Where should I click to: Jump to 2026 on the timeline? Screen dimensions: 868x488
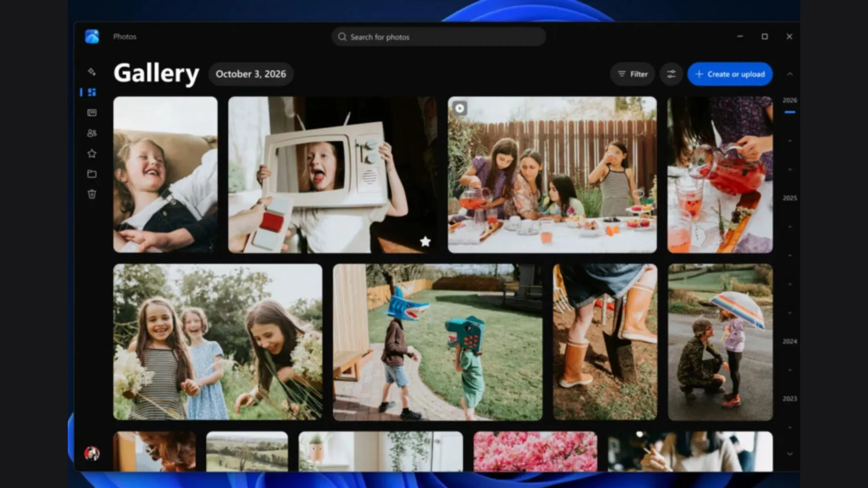click(790, 100)
